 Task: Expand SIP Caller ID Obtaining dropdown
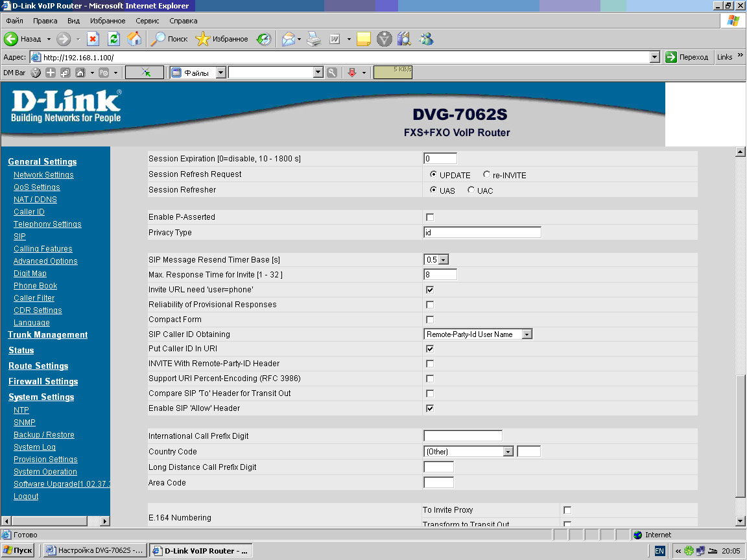[x=527, y=334]
